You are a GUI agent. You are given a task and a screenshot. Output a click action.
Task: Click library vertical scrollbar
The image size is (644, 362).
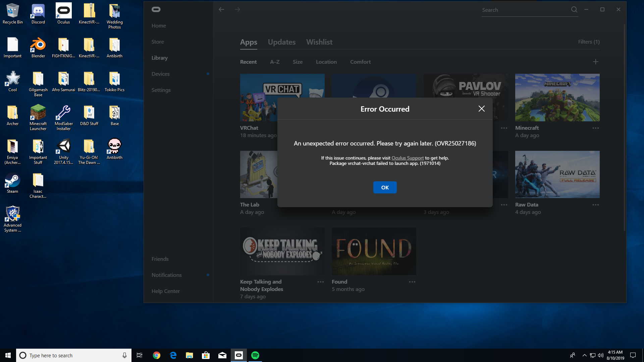pos(624,127)
